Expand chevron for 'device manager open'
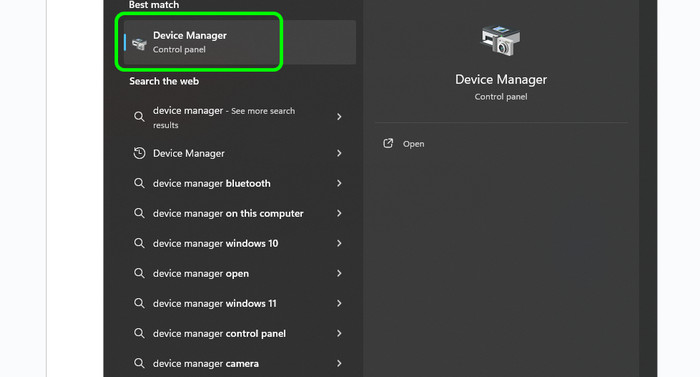 339,273
